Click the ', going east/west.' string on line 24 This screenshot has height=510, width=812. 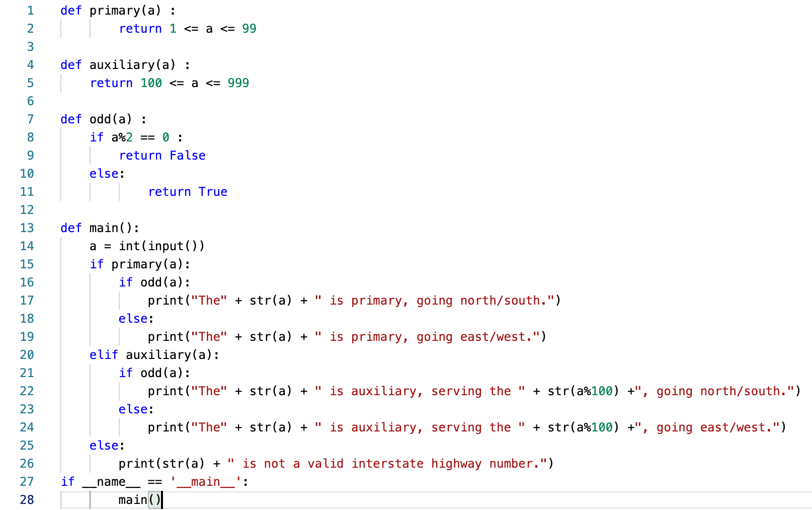[x=707, y=427]
